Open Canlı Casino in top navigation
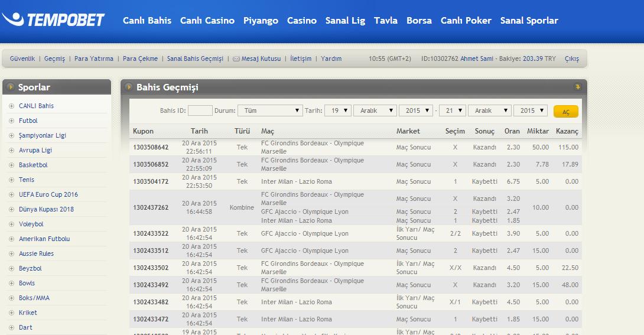The height and width of the screenshot is (335, 644). (x=207, y=21)
